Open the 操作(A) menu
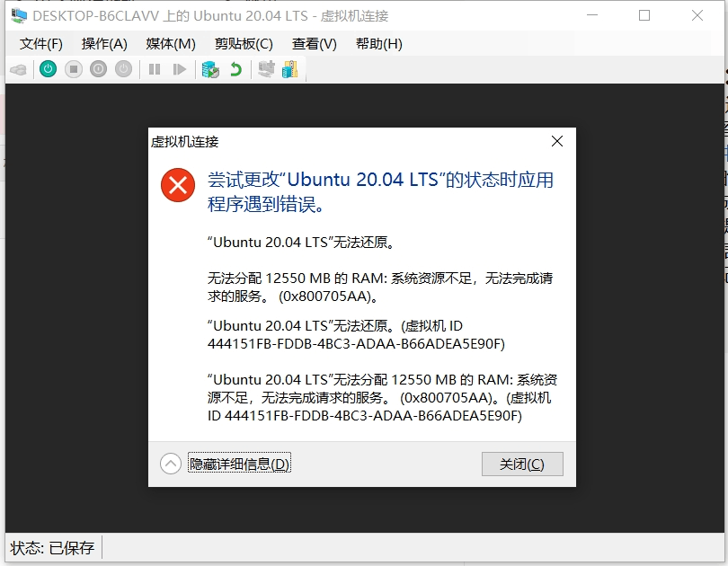The width and height of the screenshot is (728, 566). point(104,44)
